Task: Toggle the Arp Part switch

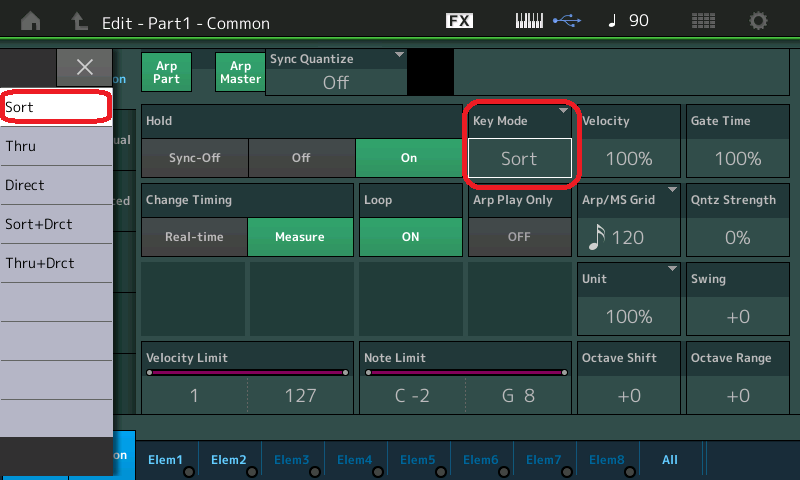Action: pos(166,73)
